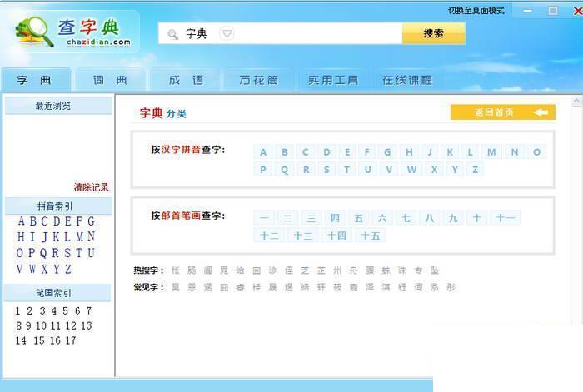Click the 拼音索引 panel header

pyautogui.click(x=58, y=206)
